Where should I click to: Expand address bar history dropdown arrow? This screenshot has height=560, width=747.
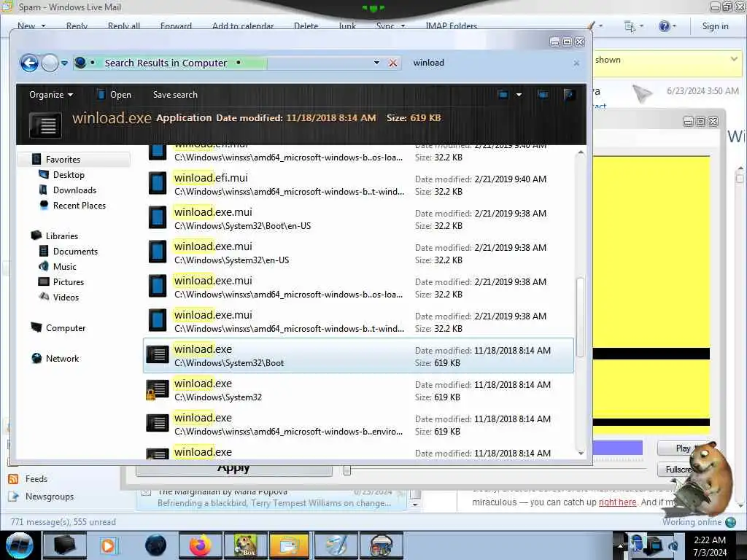376,63
